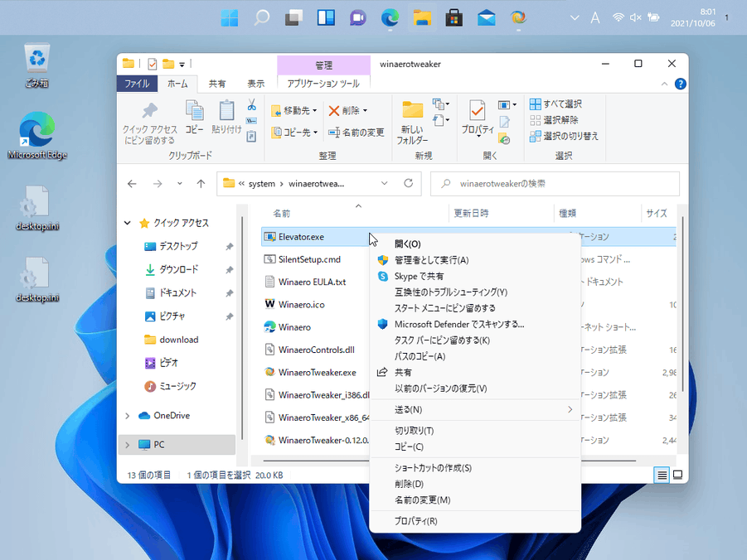
Task: Click the Cut scissors icon
Action: pyautogui.click(x=251, y=104)
